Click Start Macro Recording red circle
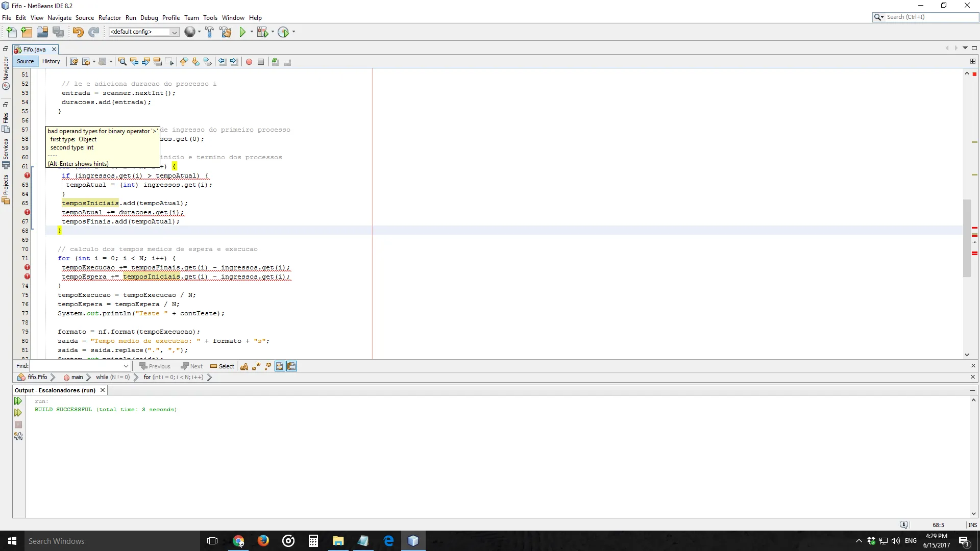This screenshot has height=551, width=980. (249, 62)
